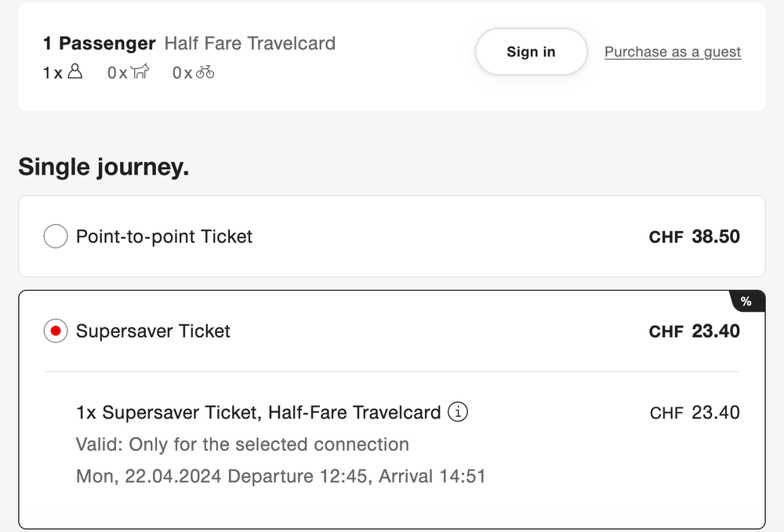784x532 pixels.
Task: Click the departure and arrival date line
Action: [x=281, y=476]
